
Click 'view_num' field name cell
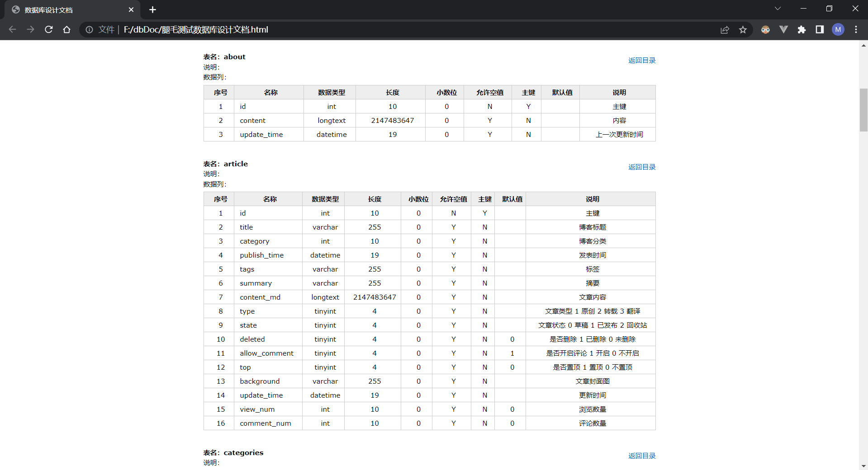pos(268,409)
